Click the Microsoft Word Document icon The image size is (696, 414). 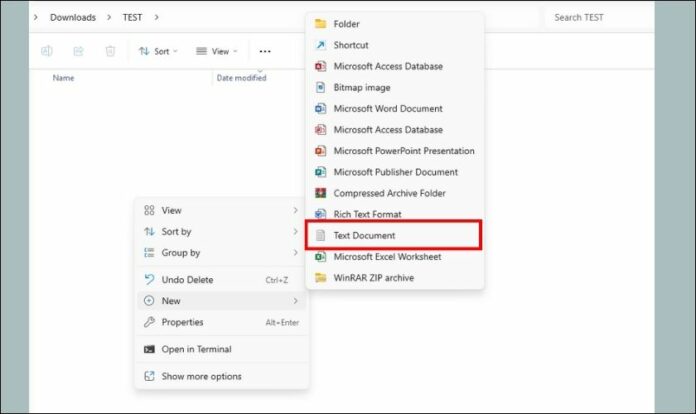click(320, 108)
